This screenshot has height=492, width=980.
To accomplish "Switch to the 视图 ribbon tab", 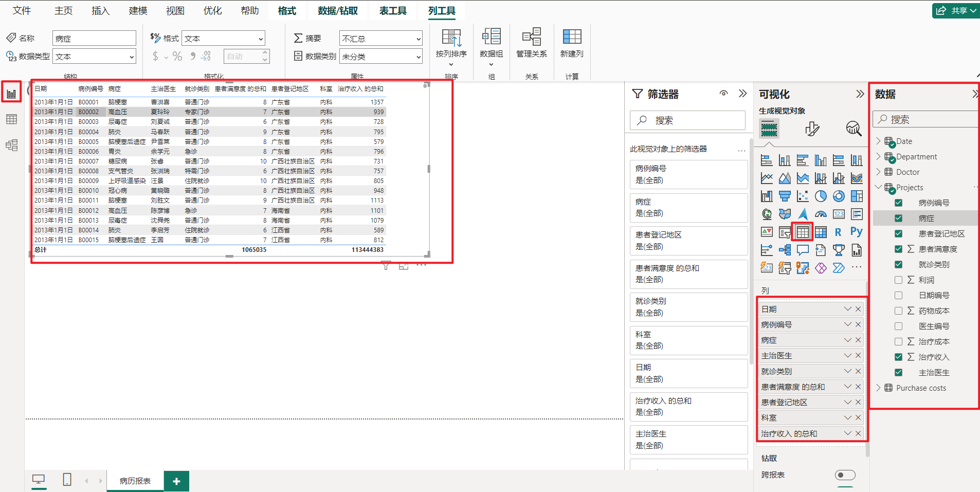I will click(175, 10).
